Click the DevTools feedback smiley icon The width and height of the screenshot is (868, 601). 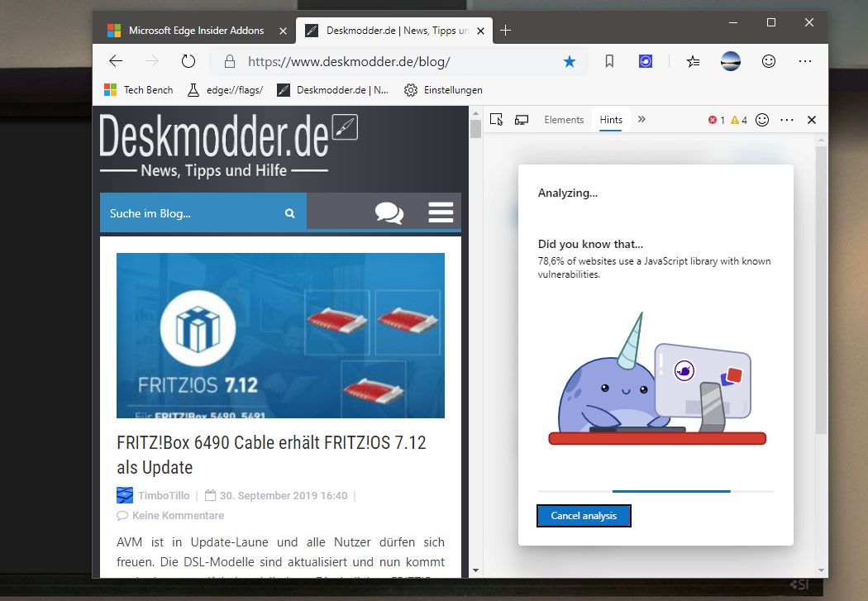(x=762, y=120)
